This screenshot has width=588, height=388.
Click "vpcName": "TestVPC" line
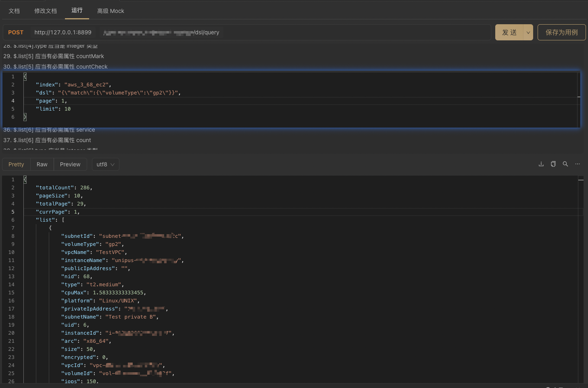point(94,252)
